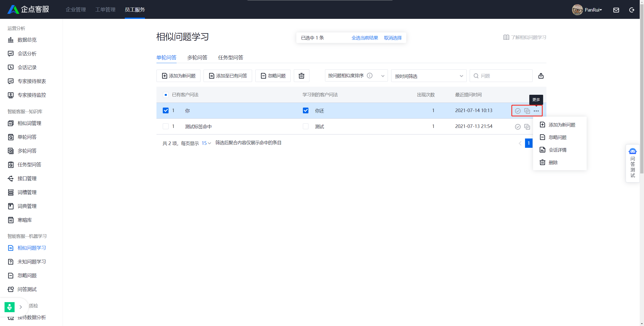
Task: Open the mail inbox icon
Action: pyautogui.click(x=616, y=10)
